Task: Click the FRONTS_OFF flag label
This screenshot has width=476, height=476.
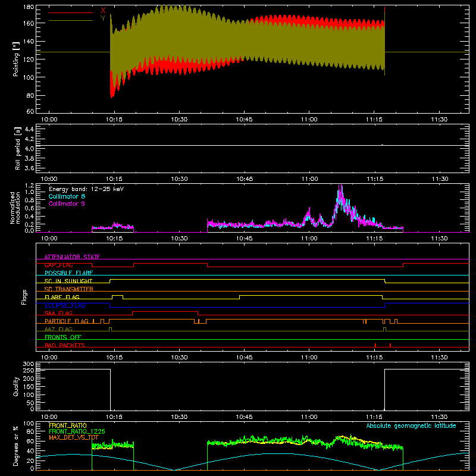Action: point(63,337)
